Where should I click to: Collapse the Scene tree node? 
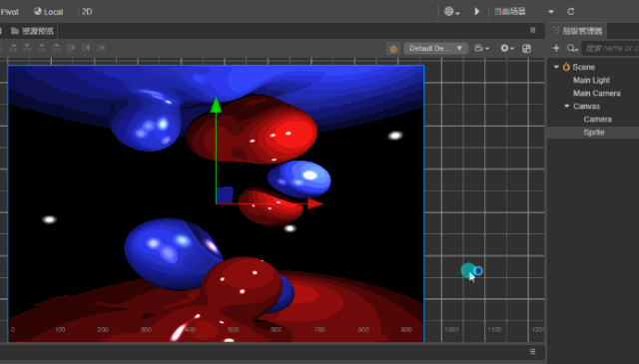pyautogui.click(x=556, y=67)
